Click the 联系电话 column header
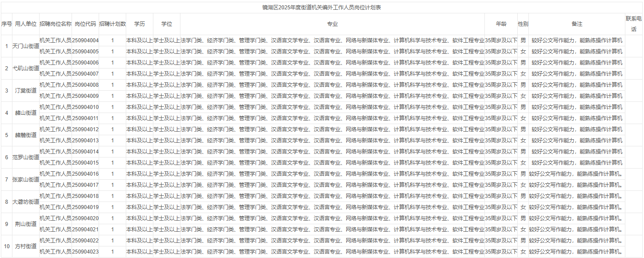644x258 pixels. pos(634,24)
